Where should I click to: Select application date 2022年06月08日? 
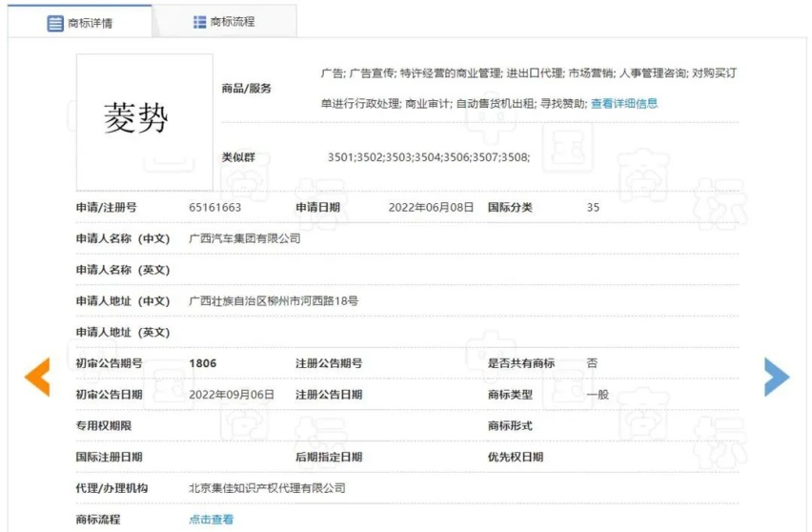coord(431,207)
